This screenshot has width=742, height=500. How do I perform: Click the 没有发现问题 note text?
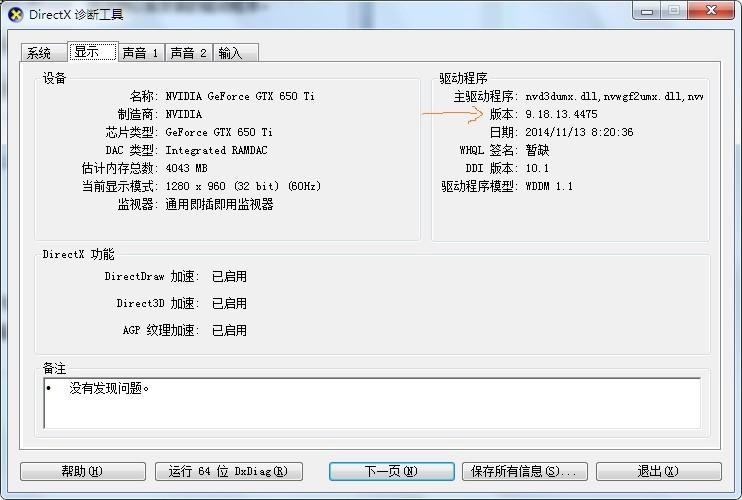point(109,388)
